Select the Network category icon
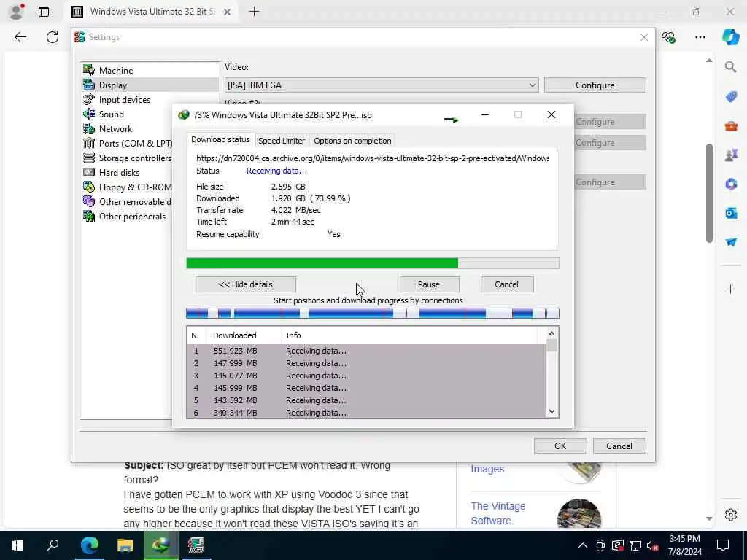The width and height of the screenshot is (747, 560). click(89, 128)
